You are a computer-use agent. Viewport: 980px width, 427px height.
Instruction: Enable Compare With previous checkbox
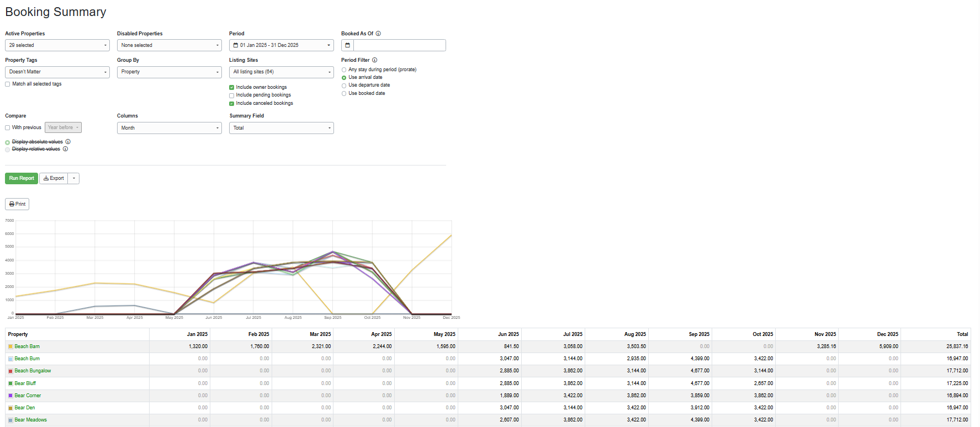pyautogui.click(x=8, y=127)
